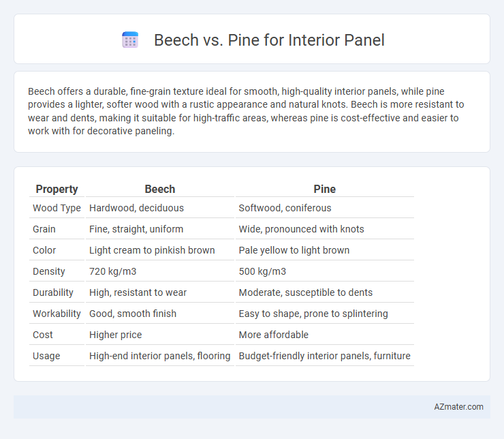Click the 'Pale yellow to light brown' cell
The image size is (504, 439).
pyautogui.click(x=325, y=250)
